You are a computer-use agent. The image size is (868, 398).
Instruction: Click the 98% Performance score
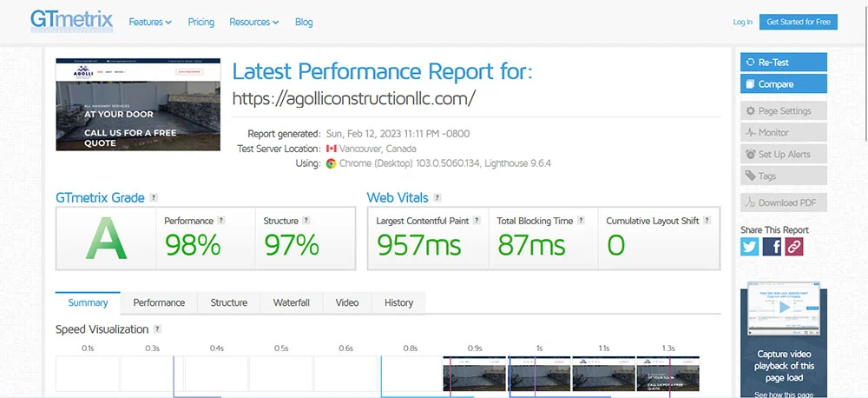193,245
